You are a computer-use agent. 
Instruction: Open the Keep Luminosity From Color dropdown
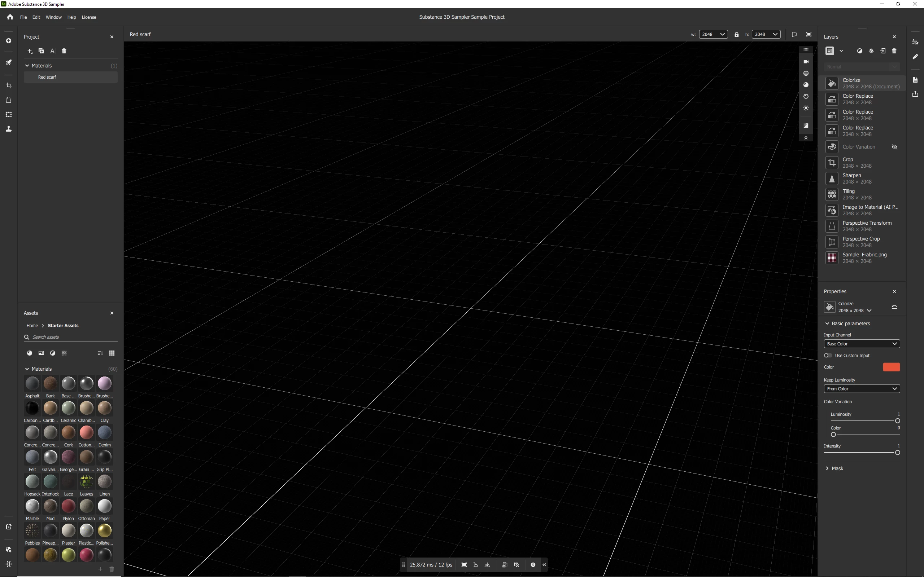click(x=862, y=388)
